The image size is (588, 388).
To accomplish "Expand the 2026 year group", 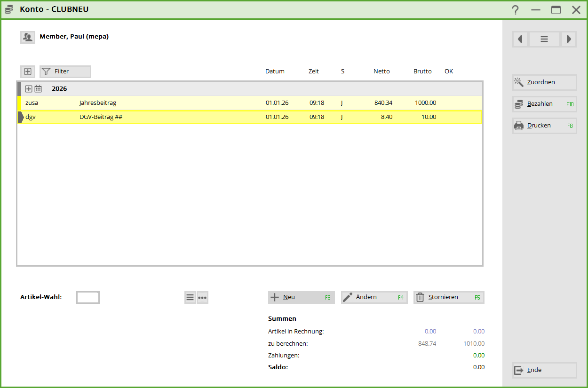I will pos(29,89).
